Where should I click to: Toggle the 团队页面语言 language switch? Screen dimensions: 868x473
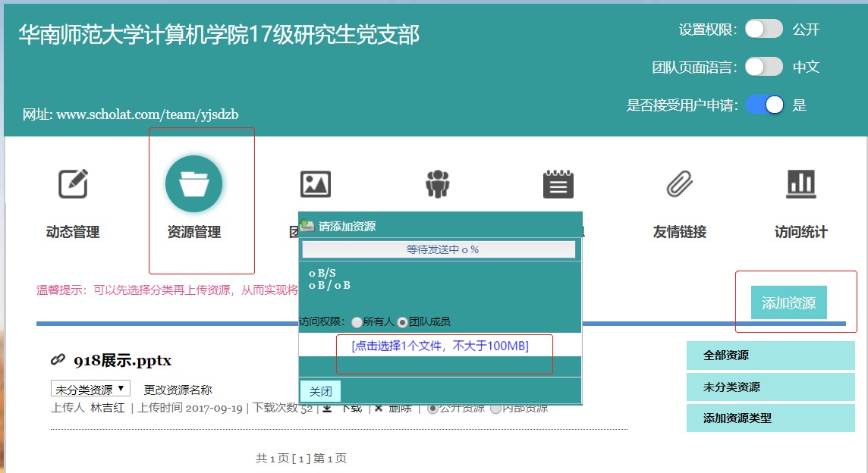(763, 67)
